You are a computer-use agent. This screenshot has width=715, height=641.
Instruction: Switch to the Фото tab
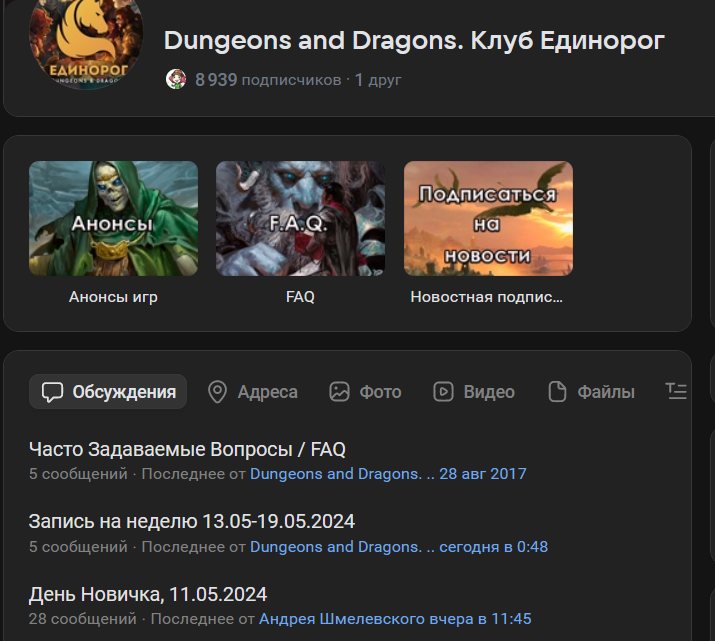coord(365,392)
